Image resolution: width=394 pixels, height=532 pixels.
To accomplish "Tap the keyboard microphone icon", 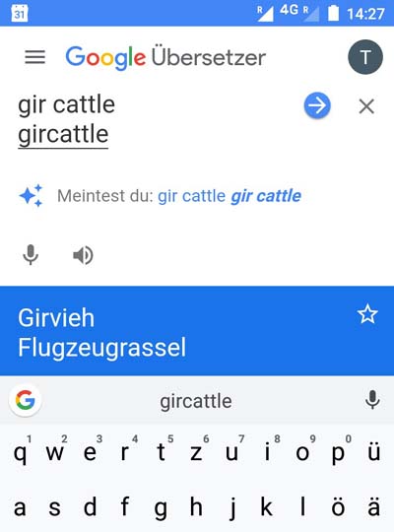I will [372, 400].
